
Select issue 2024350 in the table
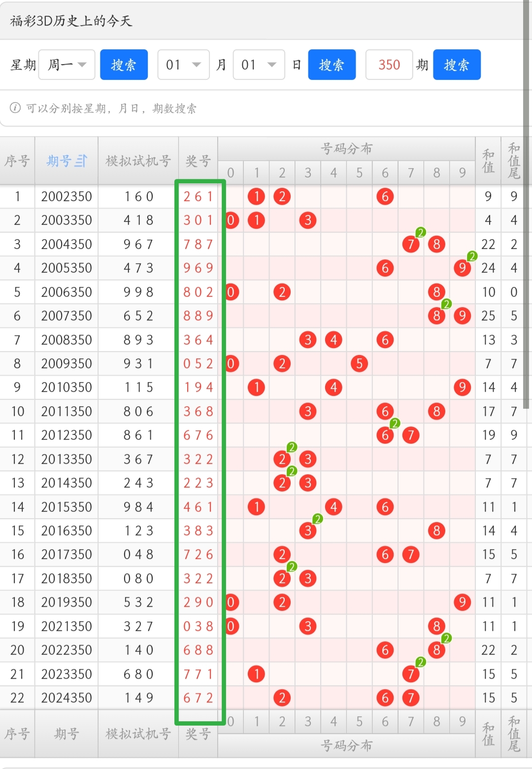coord(66,698)
